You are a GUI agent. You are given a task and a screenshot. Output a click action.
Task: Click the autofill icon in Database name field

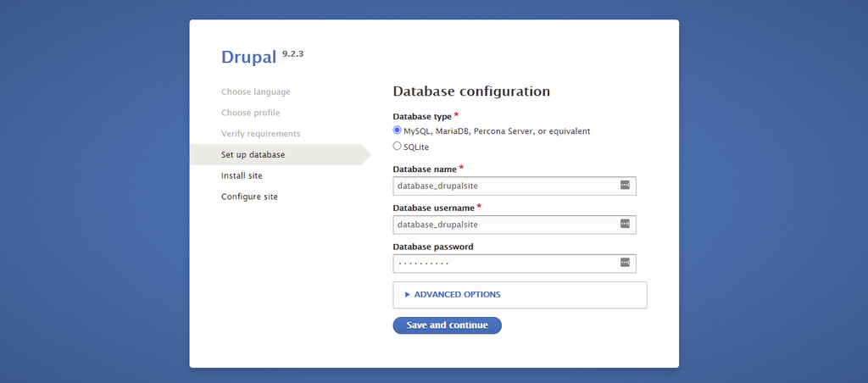(x=625, y=185)
